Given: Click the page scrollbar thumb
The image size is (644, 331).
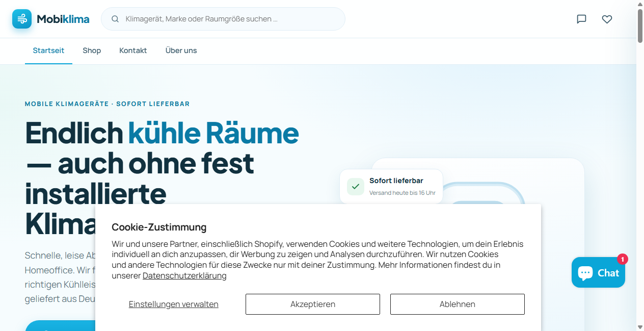Looking at the screenshot, I should [x=640, y=26].
